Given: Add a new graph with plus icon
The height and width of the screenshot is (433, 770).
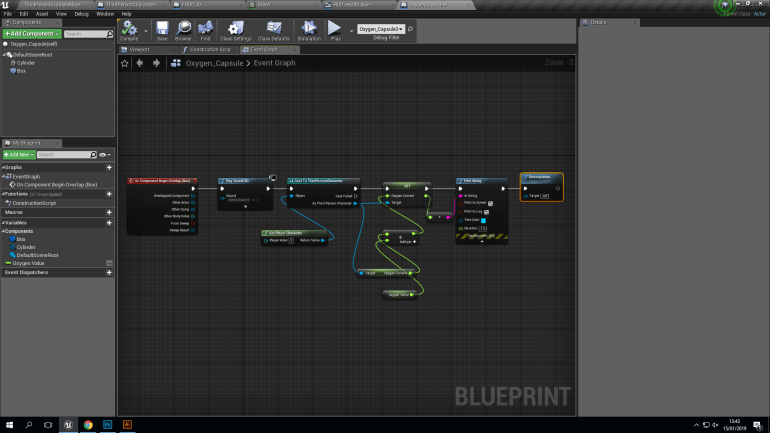Looking at the screenshot, I should [109, 167].
